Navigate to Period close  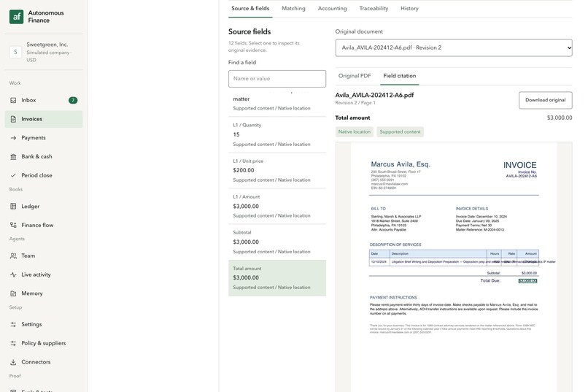click(44, 175)
